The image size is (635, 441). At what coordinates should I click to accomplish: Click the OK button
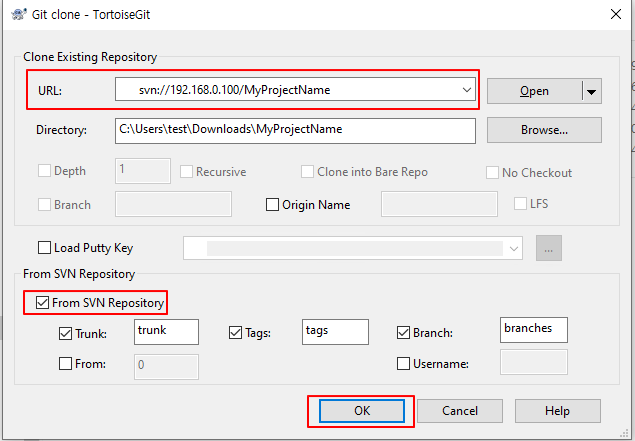362,411
